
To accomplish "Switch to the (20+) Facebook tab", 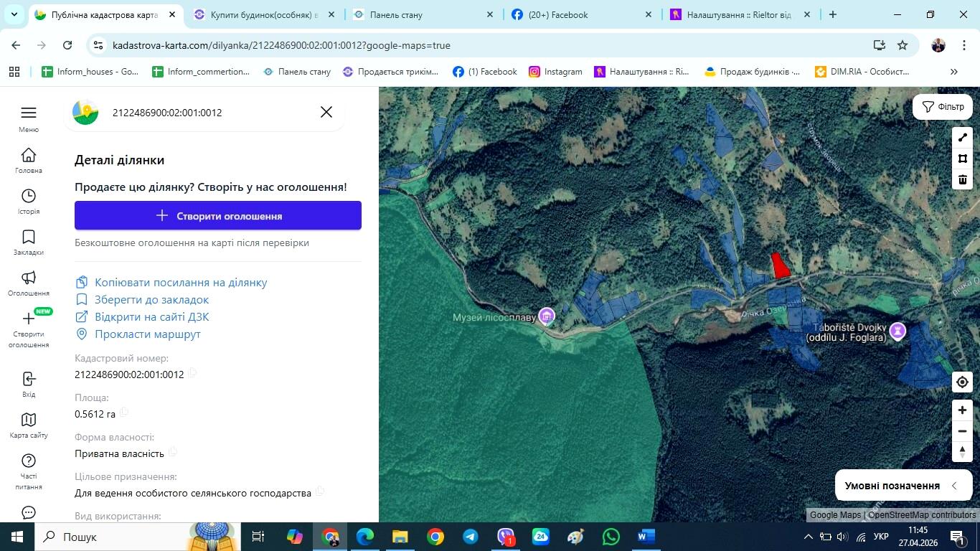I will coord(581,14).
